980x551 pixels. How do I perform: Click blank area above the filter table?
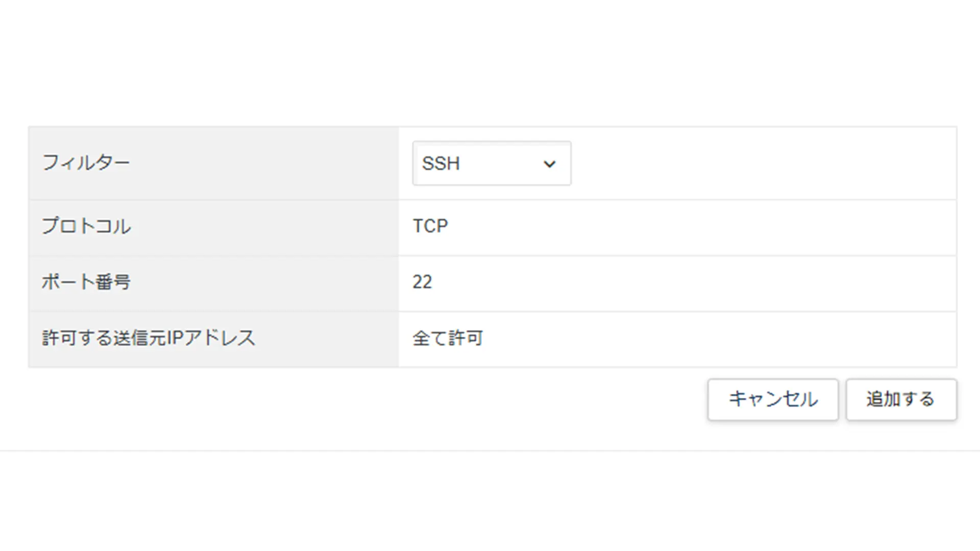[x=490, y=61]
